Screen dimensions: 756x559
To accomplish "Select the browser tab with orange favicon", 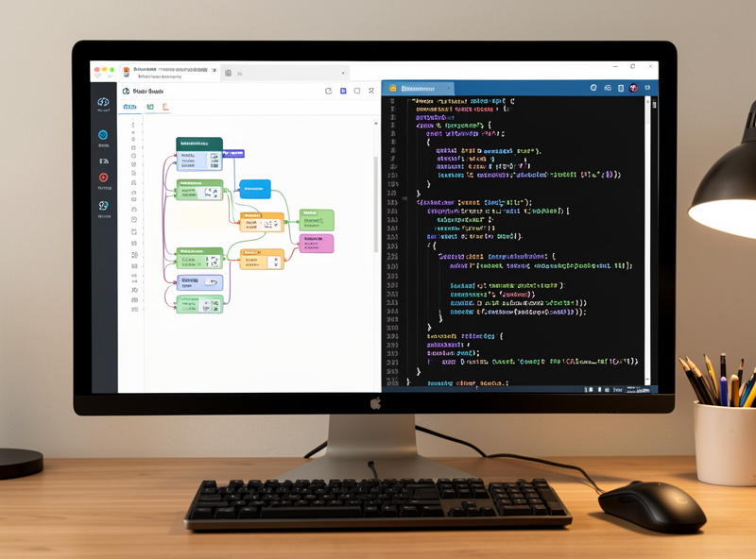I will [169, 73].
